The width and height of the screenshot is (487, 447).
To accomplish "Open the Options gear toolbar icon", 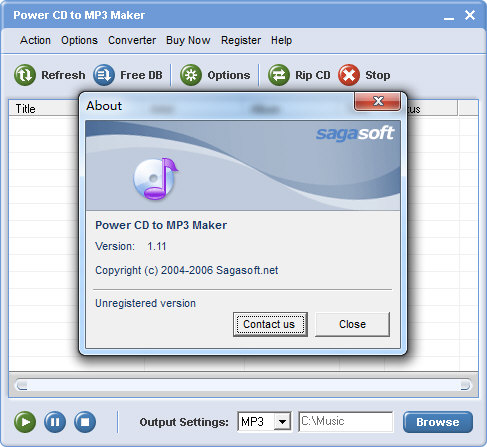I will [191, 75].
